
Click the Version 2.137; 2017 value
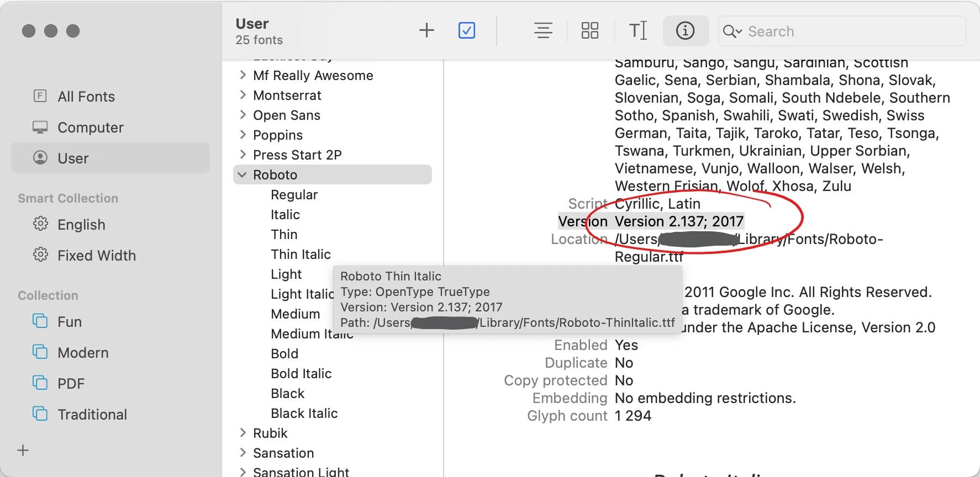679,221
